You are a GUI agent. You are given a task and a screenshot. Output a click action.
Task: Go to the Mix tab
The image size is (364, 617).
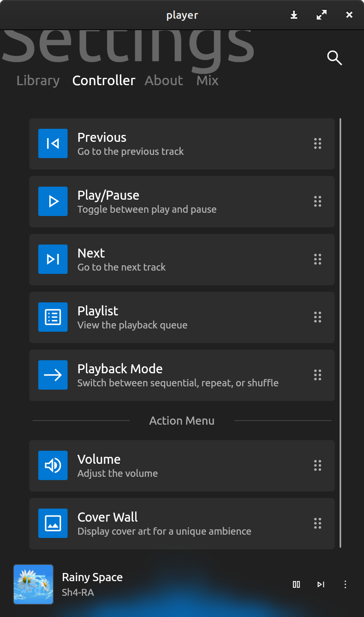pyautogui.click(x=208, y=81)
